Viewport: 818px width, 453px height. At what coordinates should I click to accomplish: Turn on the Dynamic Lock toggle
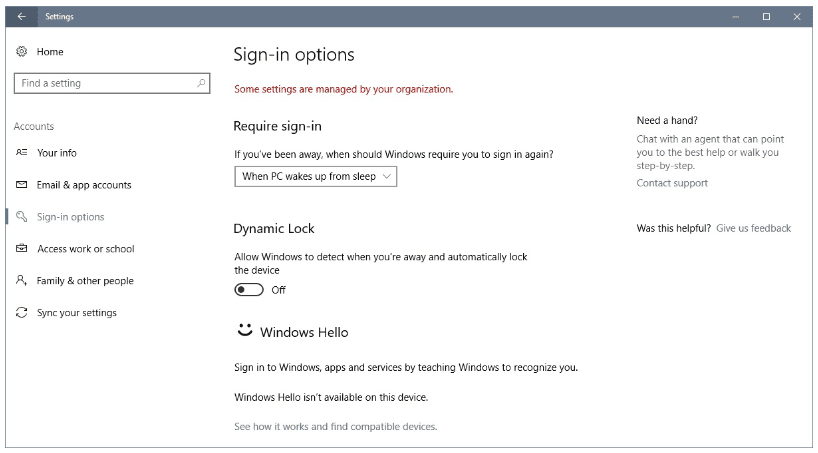point(249,290)
